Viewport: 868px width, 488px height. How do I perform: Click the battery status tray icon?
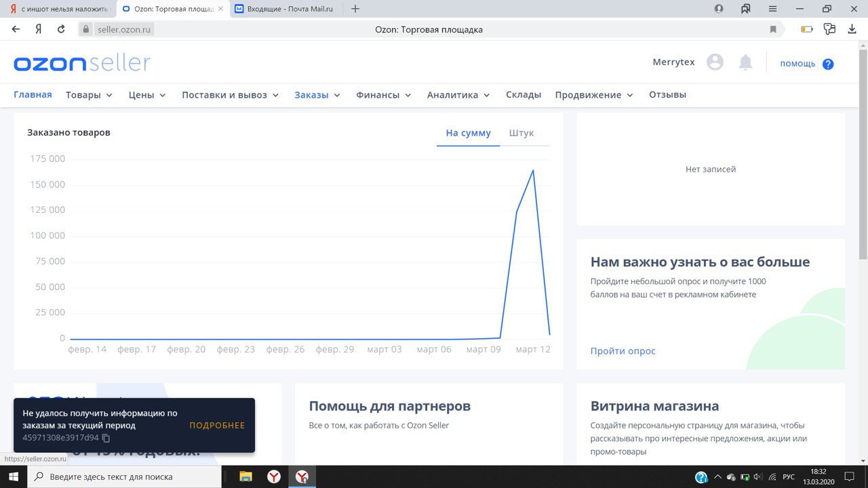tap(745, 476)
